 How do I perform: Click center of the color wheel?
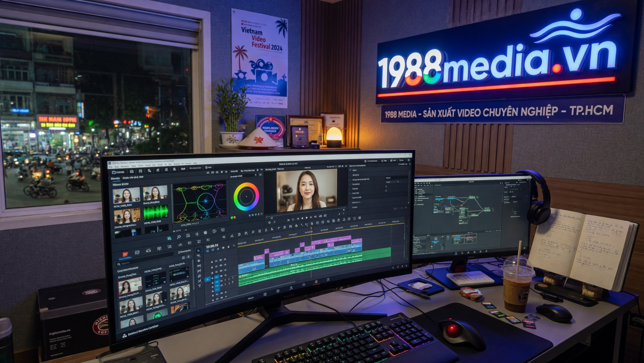(246, 197)
